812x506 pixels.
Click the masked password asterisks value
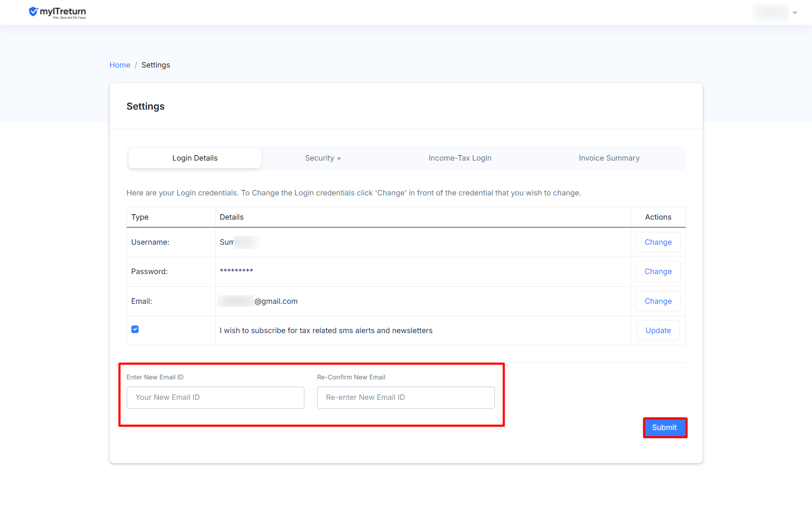(x=236, y=271)
